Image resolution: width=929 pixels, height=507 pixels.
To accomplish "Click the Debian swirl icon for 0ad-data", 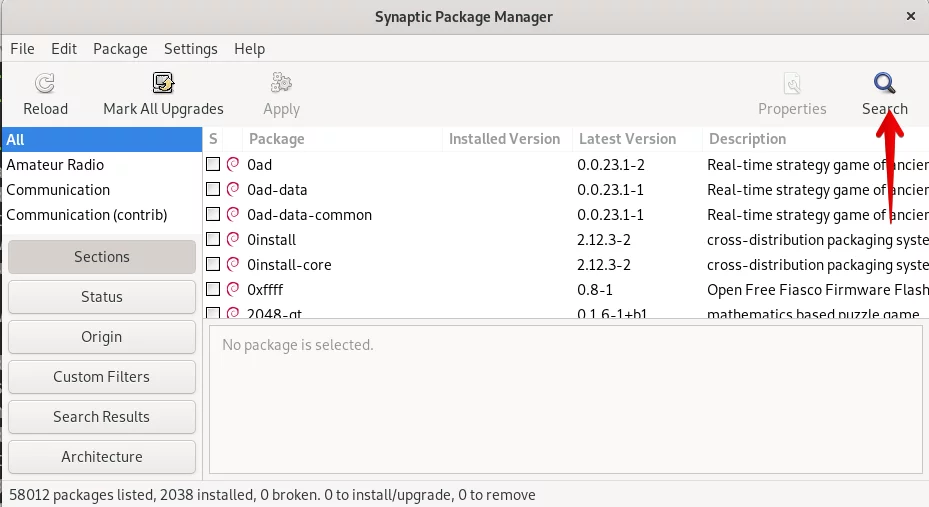I will (x=233, y=189).
